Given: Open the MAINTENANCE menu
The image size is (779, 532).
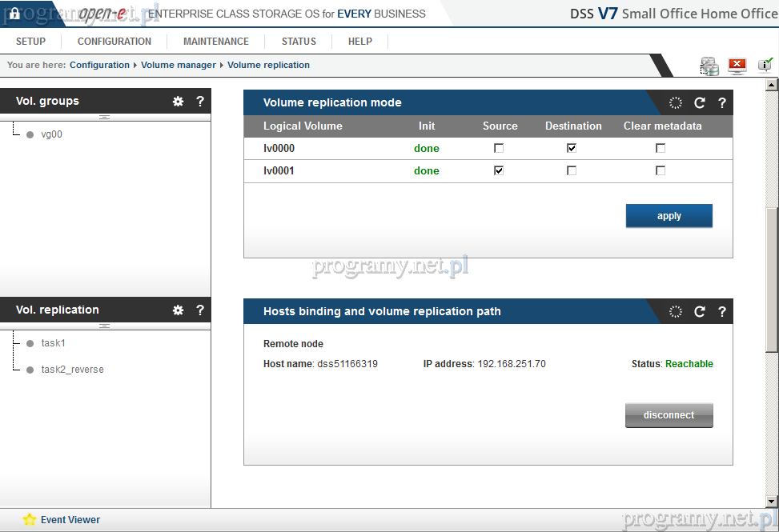Looking at the screenshot, I should coord(216,42).
